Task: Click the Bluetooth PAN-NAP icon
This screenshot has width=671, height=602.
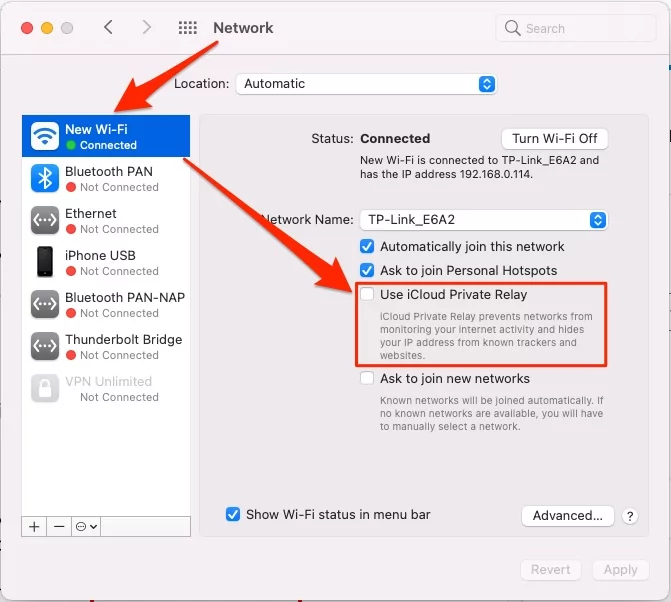Action: (45, 304)
